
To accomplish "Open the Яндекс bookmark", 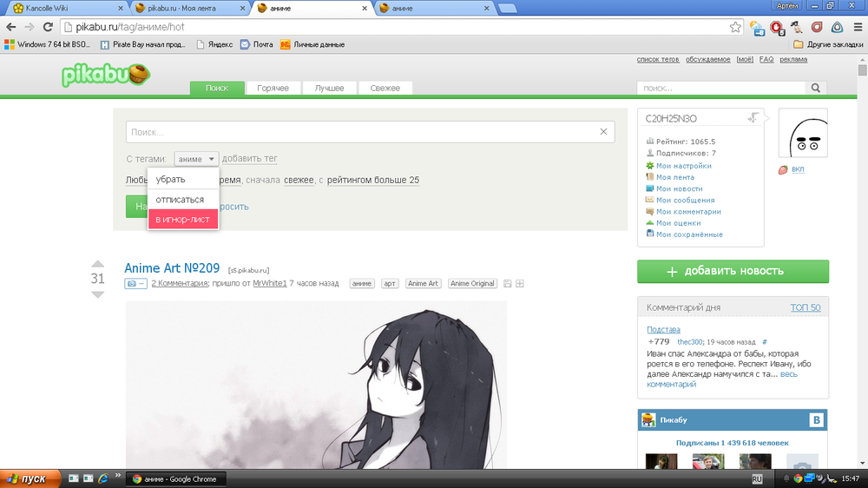I will pyautogui.click(x=214, y=44).
